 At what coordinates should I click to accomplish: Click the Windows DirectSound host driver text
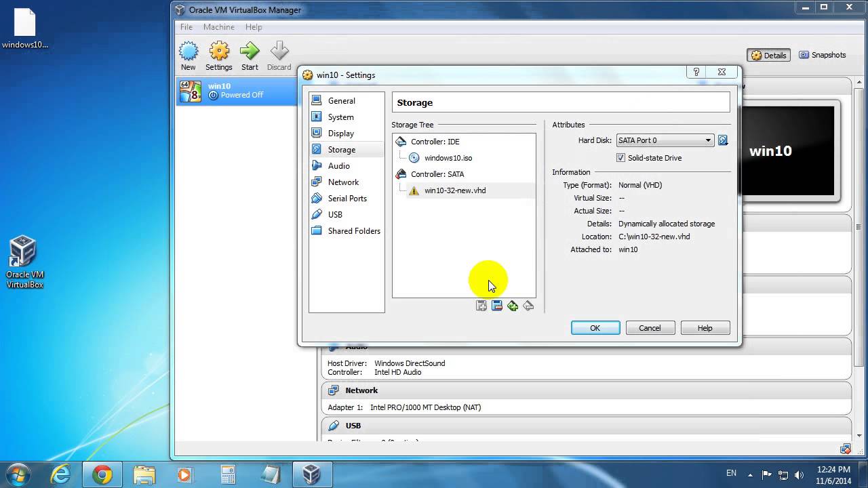pyautogui.click(x=410, y=363)
